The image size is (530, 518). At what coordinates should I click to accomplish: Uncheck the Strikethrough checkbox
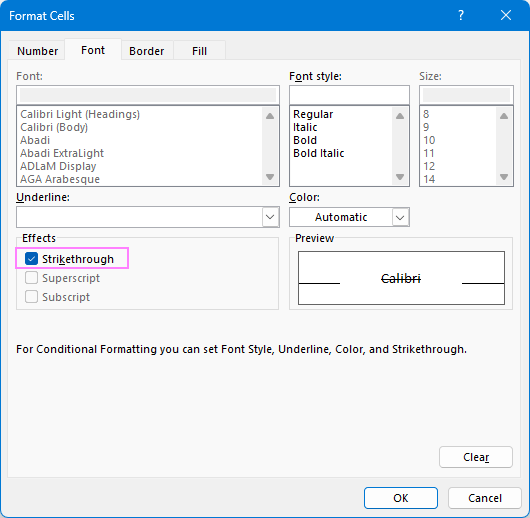click(x=31, y=259)
